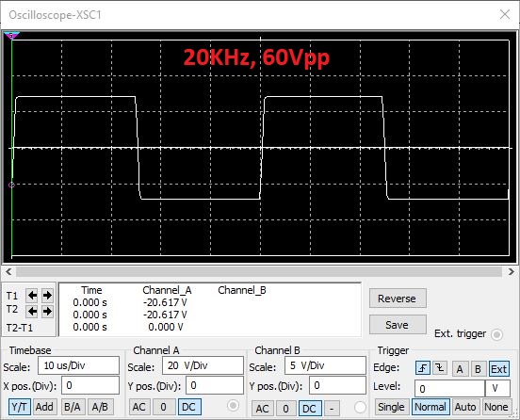Click Channel B terminal radio indicator
Image resolution: width=520 pixels, height=420 pixels.
point(360,407)
